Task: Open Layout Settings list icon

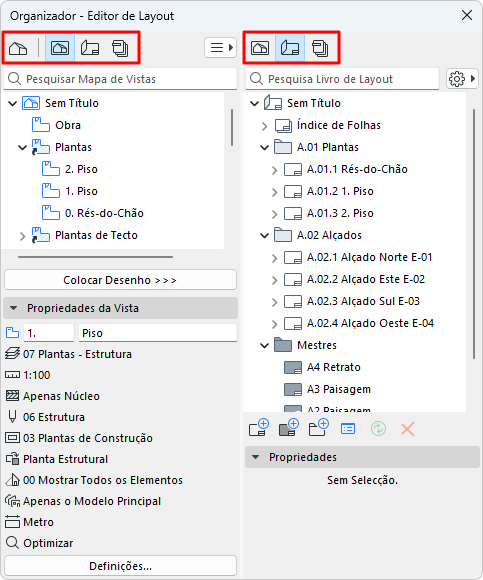Action: click(x=348, y=429)
